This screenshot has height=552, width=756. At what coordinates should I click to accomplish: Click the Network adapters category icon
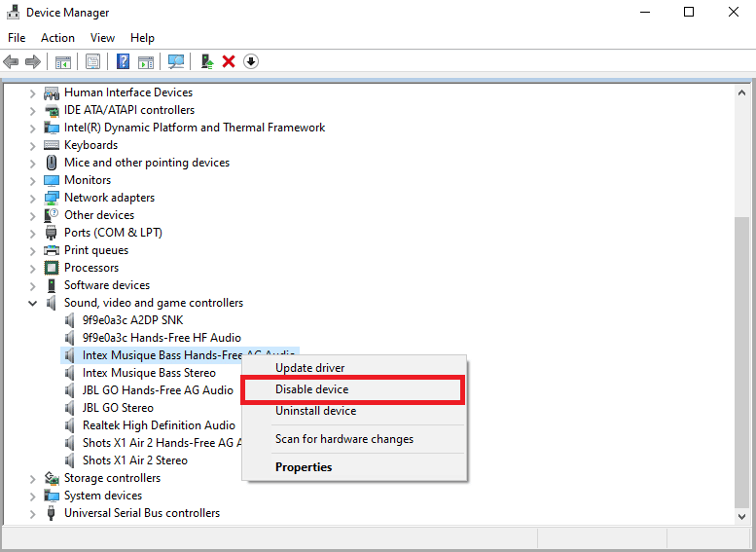(x=52, y=198)
